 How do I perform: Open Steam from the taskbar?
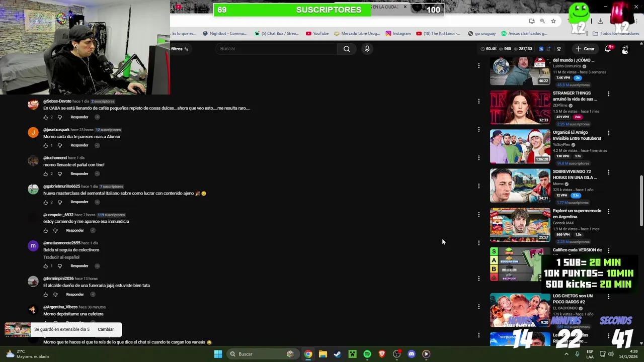[337, 354]
